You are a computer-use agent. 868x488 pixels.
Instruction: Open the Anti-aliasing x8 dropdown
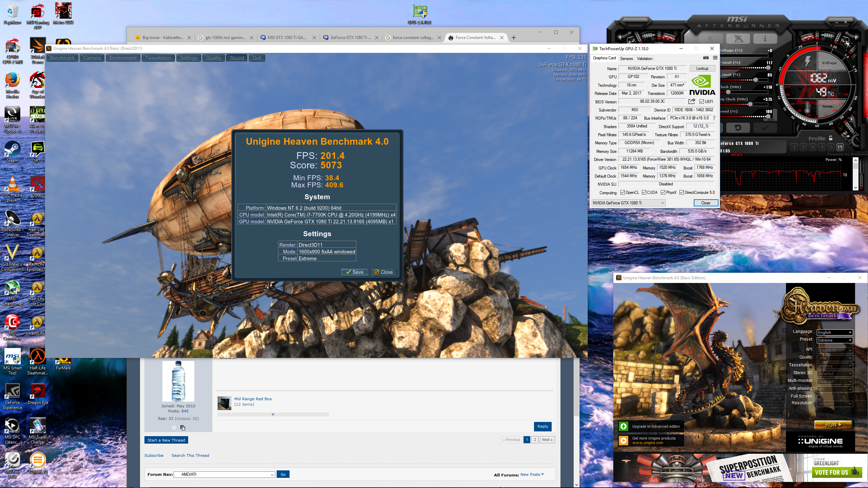pos(834,389)
